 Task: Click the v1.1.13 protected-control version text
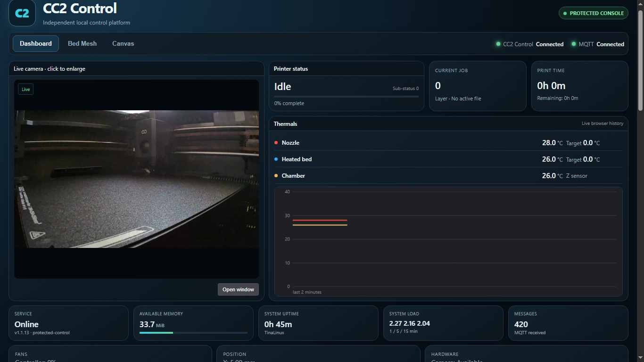pyautogui.click(x=42, y=333)
